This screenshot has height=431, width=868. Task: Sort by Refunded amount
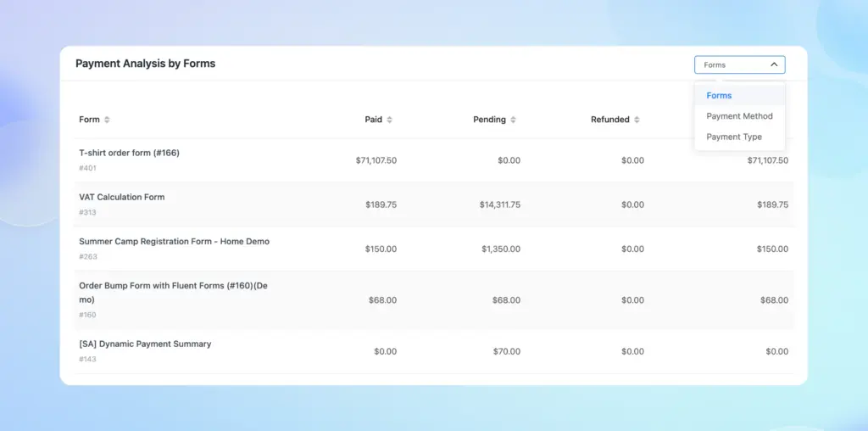click(x=637, y=120)
